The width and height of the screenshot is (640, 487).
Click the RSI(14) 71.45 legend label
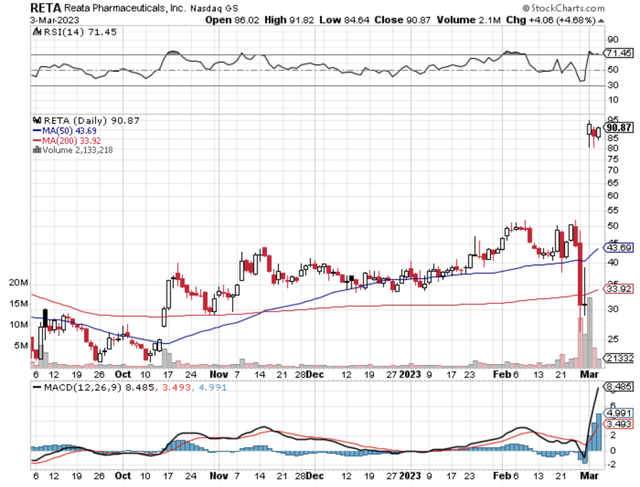point(80,32)
